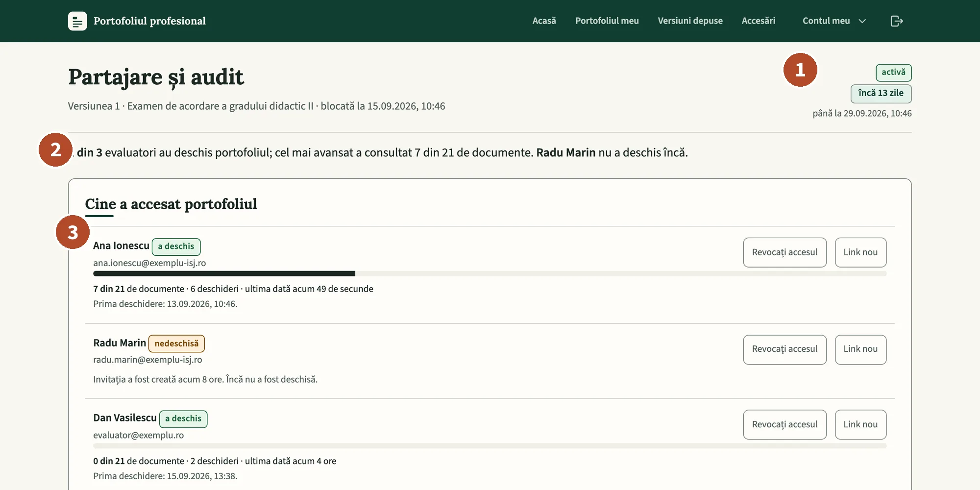Image resolution: width=980 pixels, height=490 pixels.
Task: Open the Accesări menu item
Action: click(758, 21)
